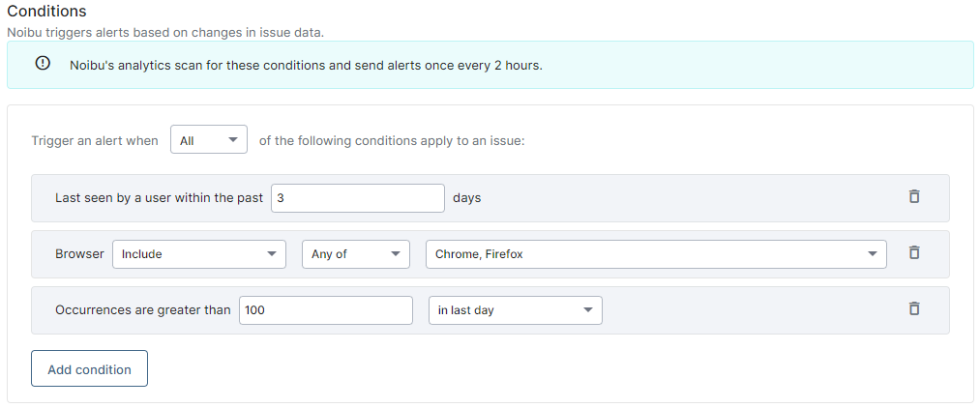
Task: Expand the Chrome, Firefox browser selector
Action: pos(656,254)
